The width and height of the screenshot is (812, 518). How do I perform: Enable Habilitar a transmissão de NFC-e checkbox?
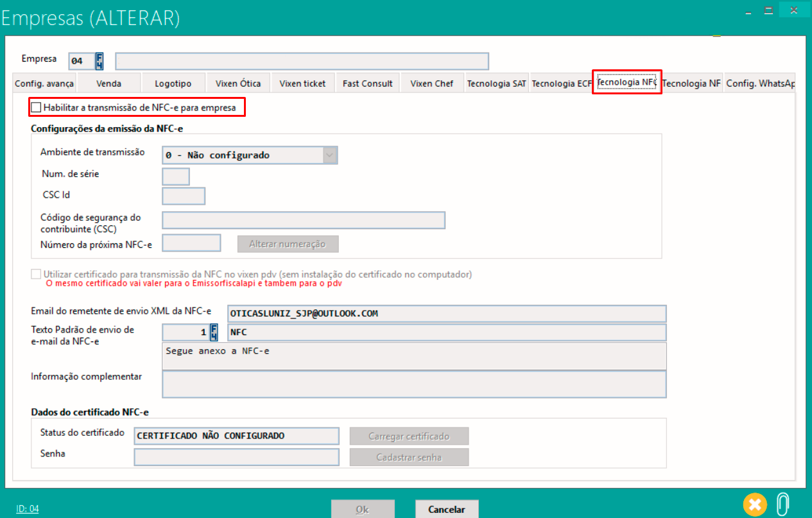[36, 108]
